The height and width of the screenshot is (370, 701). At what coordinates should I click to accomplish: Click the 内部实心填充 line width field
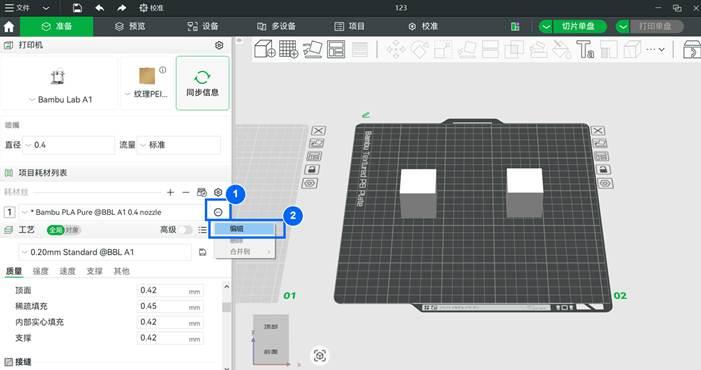(x=170, y=322)
